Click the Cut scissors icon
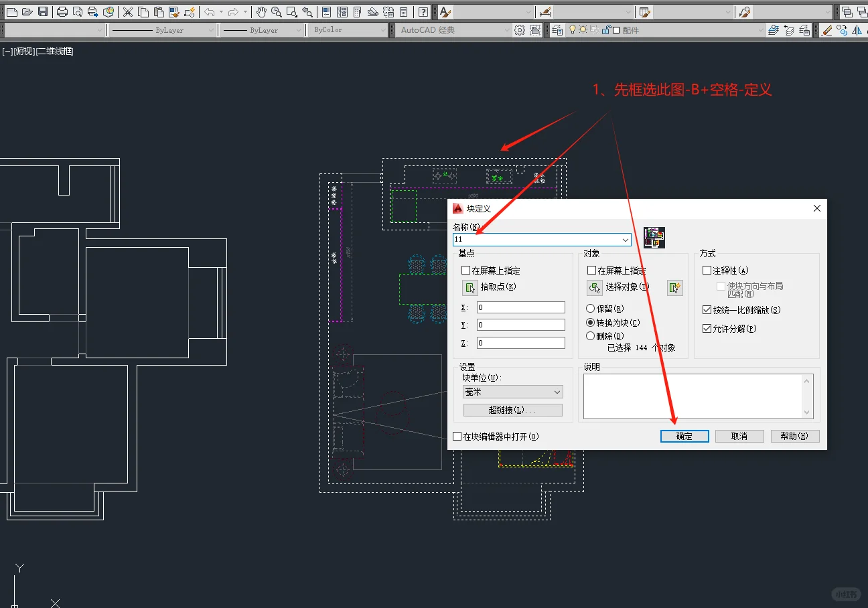The width and height of the screenshot is (868, 608). pyautogui.click(x=127, y=12)
